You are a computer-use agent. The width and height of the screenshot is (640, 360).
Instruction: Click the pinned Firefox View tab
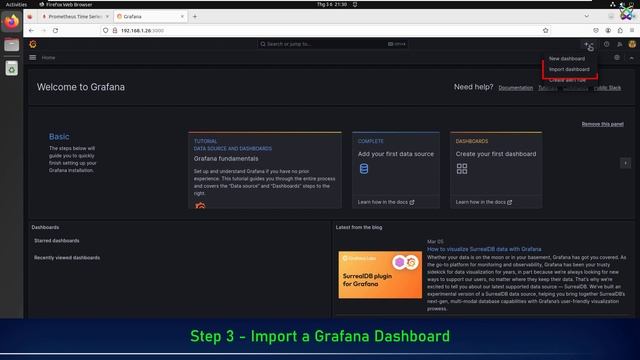(x=30, y=16)
